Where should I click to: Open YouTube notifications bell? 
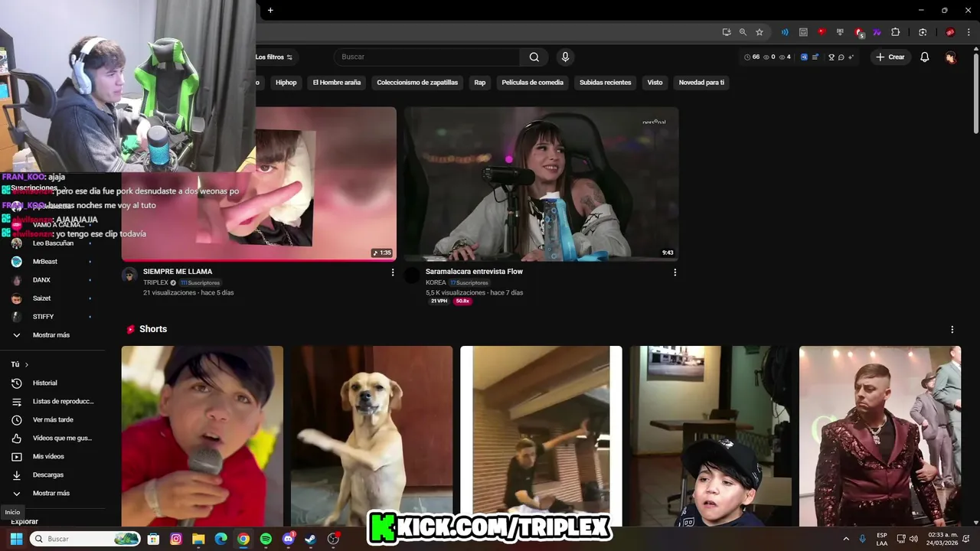click(925, 57)
